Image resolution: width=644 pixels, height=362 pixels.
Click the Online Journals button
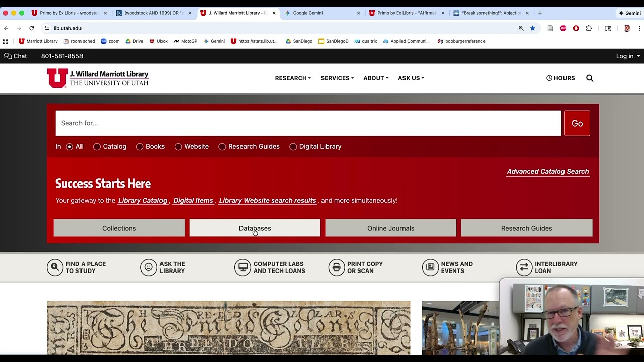point(391,228)
